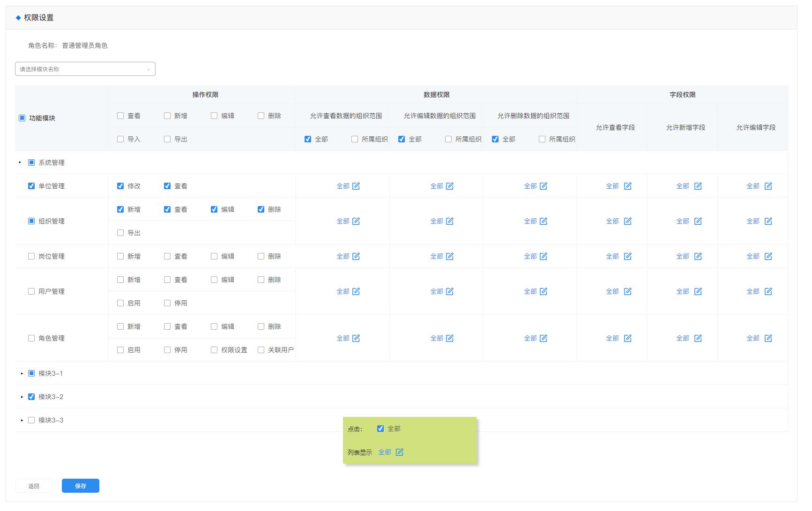Click 全部 link in 角色管理 允许新增字段
This screenshot has height=511, width=812.
tap(683, 338)
